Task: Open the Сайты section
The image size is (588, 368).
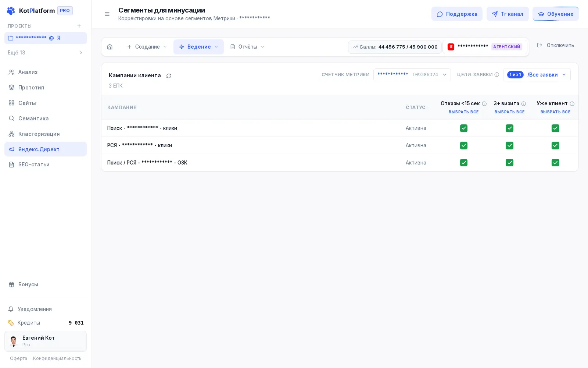Action: 46,103
